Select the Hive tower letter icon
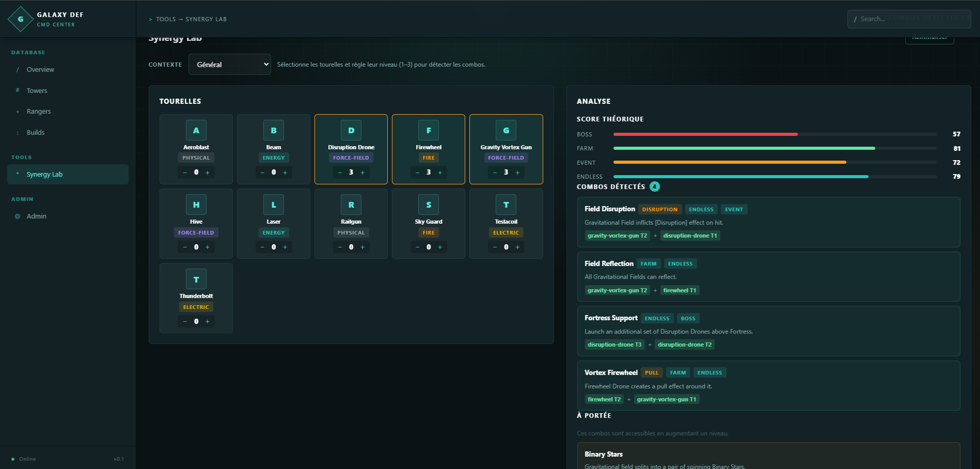This screenshot has height=469, width=980. pyautogui.click(x=196, y=205)
